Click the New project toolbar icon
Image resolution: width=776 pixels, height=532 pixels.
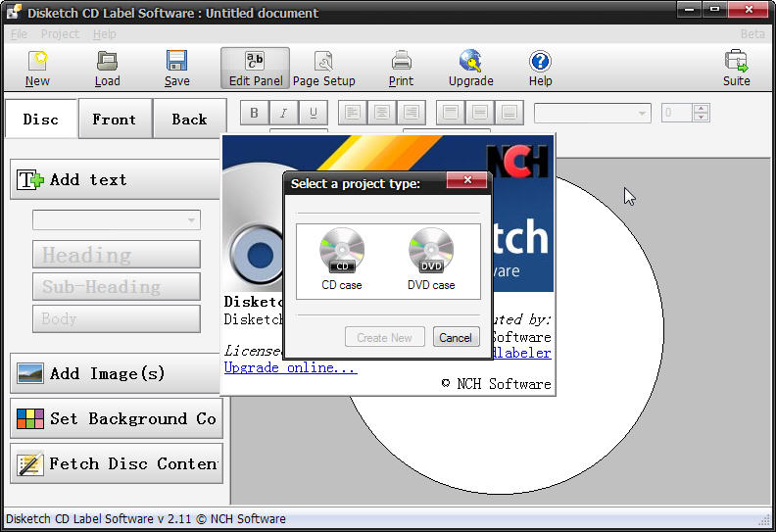point(37,68)
